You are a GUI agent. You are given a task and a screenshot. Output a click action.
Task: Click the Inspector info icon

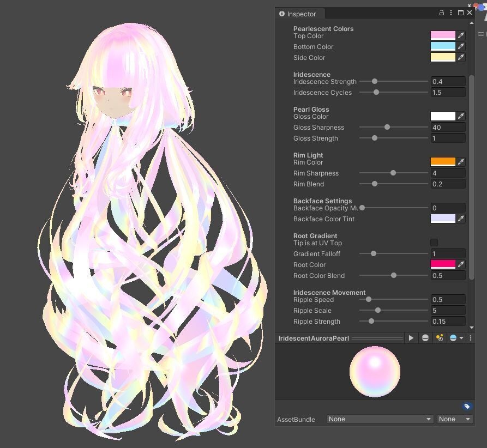pos(282,14)
